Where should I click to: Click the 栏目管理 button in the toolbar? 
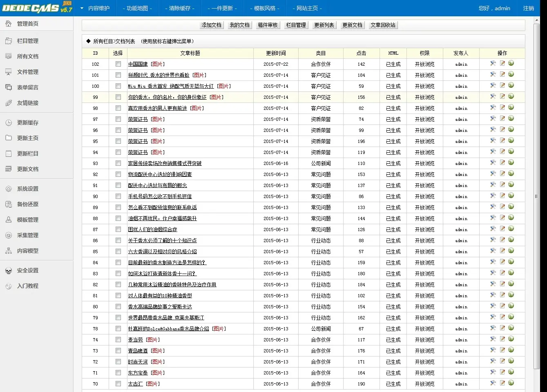[296, 25]
